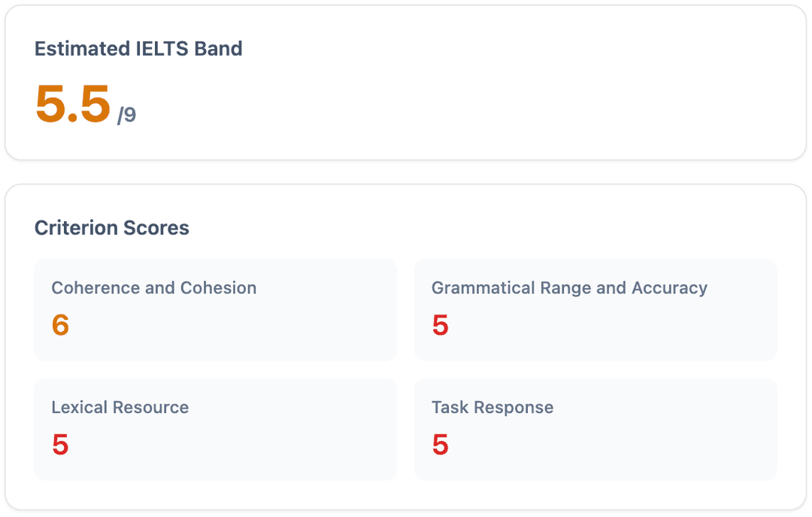Click the Criterion Scores heading
The image size is (812, 517).
[x=112, y=228]
